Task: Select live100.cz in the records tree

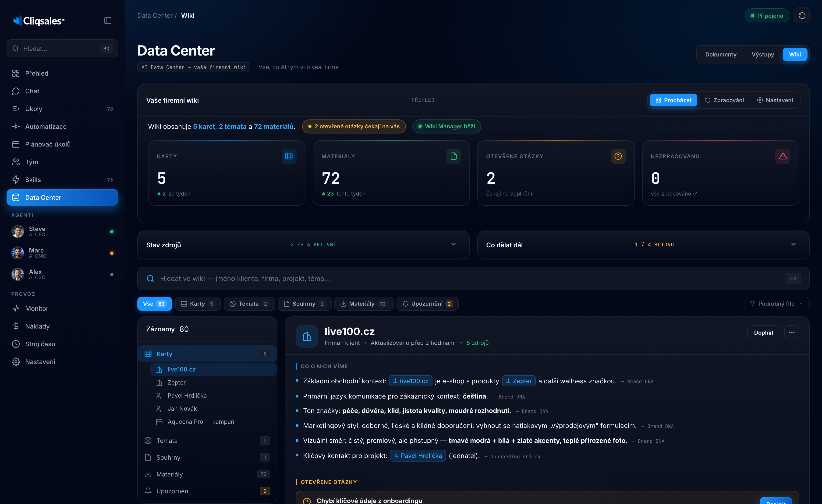Action: click(x=213, y=369)
